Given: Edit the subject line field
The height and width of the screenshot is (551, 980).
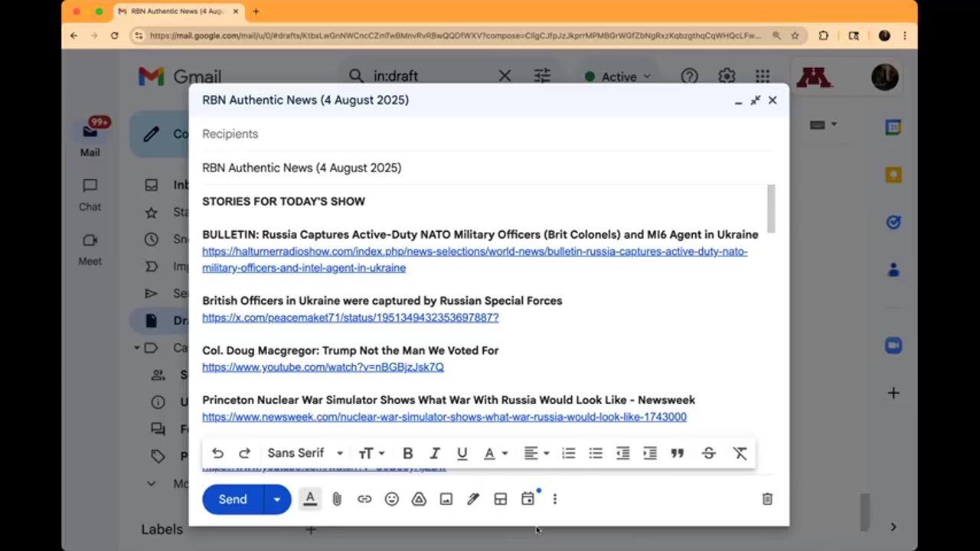Looking at the screenshot, I should pyautogui.click(x=488, y=168).
